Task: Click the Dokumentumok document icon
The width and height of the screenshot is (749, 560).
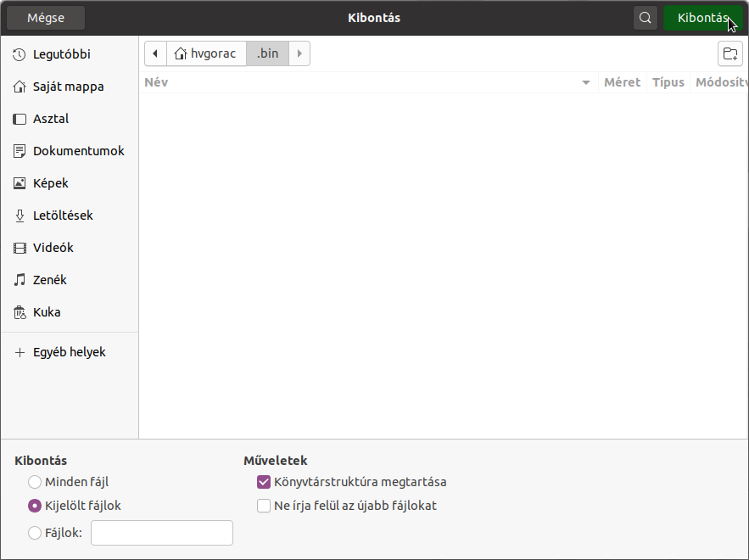Action: point(20,151)
